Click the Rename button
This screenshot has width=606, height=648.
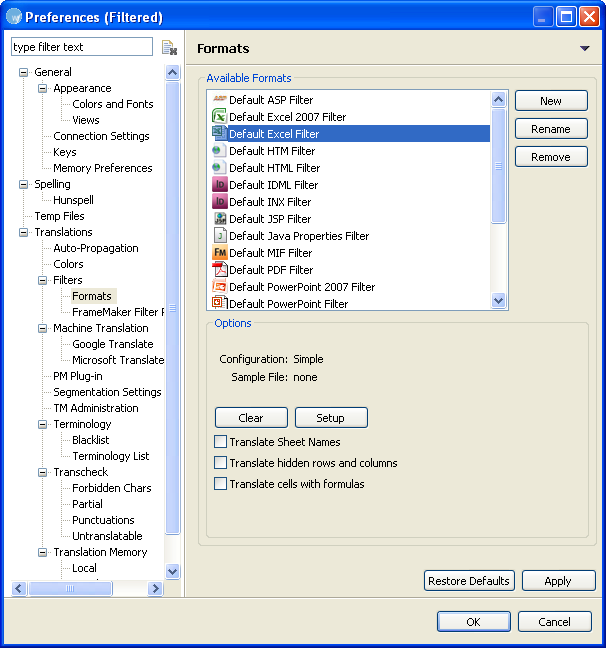click(x=551, y=129)
